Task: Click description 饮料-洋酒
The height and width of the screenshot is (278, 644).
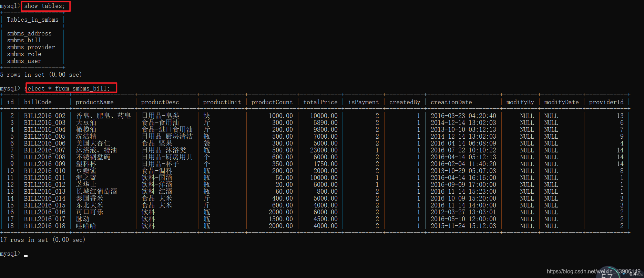Action: tap(157, 185)
